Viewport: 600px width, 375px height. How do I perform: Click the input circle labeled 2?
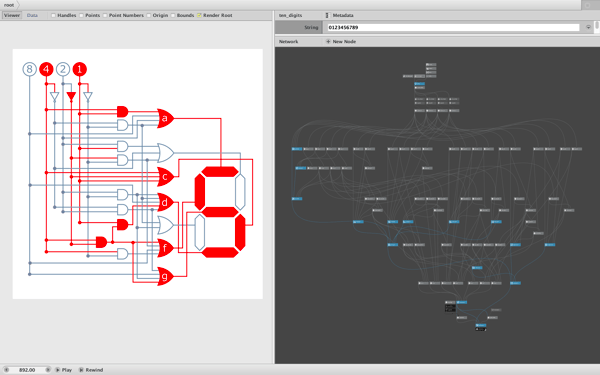point(63,69)
